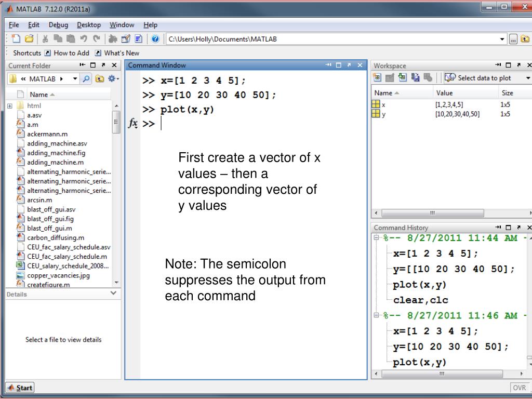The image size is (532, 399).
Task: Maximize the Command History panel
Action: pos(508,228)
